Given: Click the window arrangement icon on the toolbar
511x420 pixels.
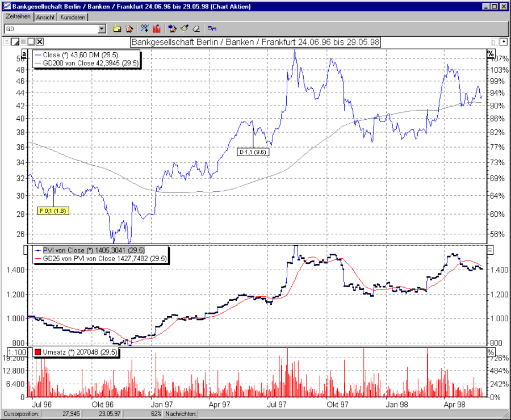Looking at the screenshot, I should pos(211,28).
